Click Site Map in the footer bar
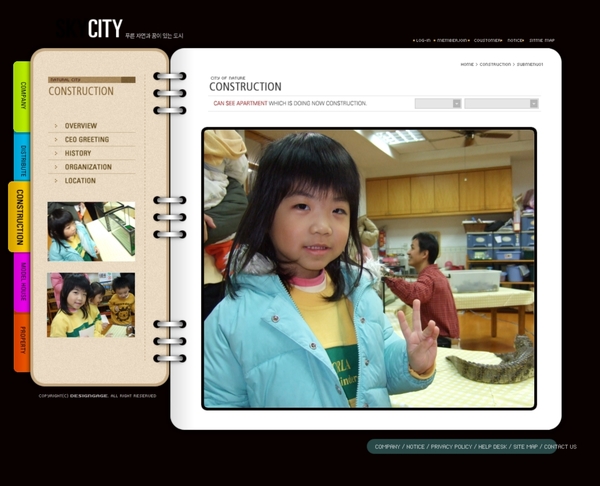 coord(525,447)
